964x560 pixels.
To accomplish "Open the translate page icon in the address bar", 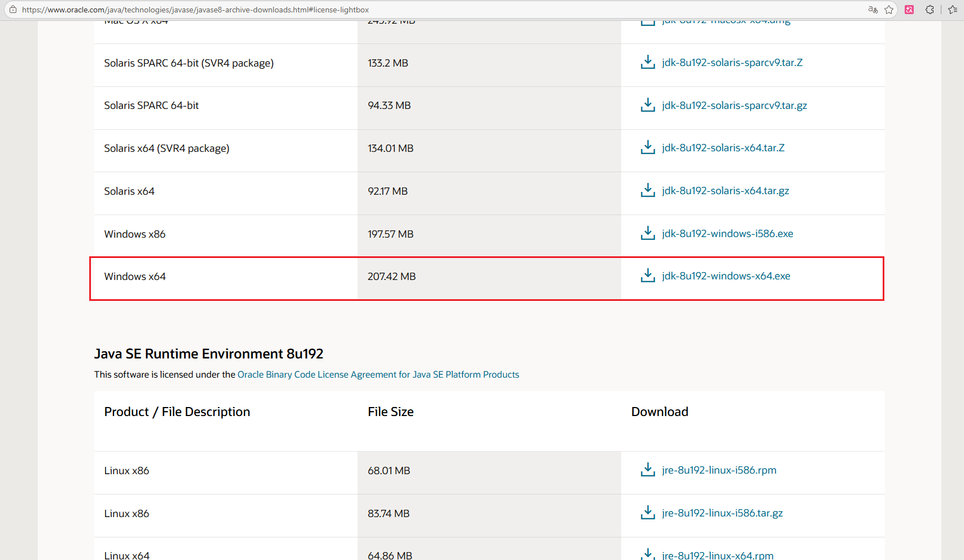I will click(x=873, y=10).
